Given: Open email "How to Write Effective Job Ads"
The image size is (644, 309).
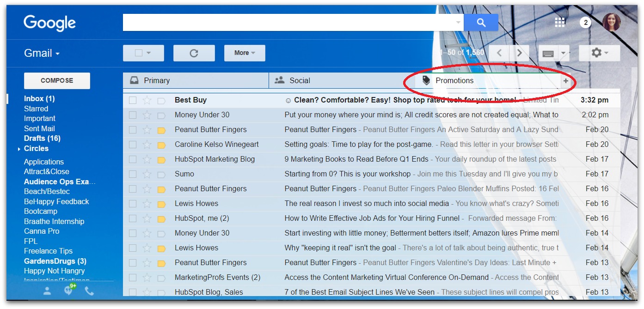Looking at the screenshot, I should pyautogui.click(x=372, y=218).
